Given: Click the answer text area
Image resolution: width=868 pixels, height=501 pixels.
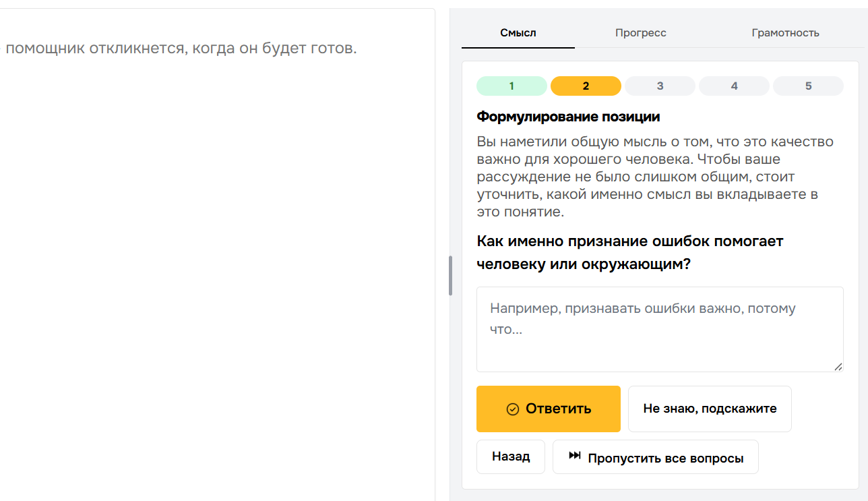Looking at the screenshot, I should click(660, 329).
